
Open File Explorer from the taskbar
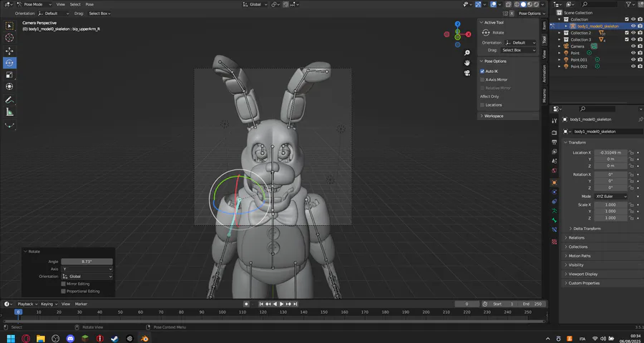click(41, 339)
